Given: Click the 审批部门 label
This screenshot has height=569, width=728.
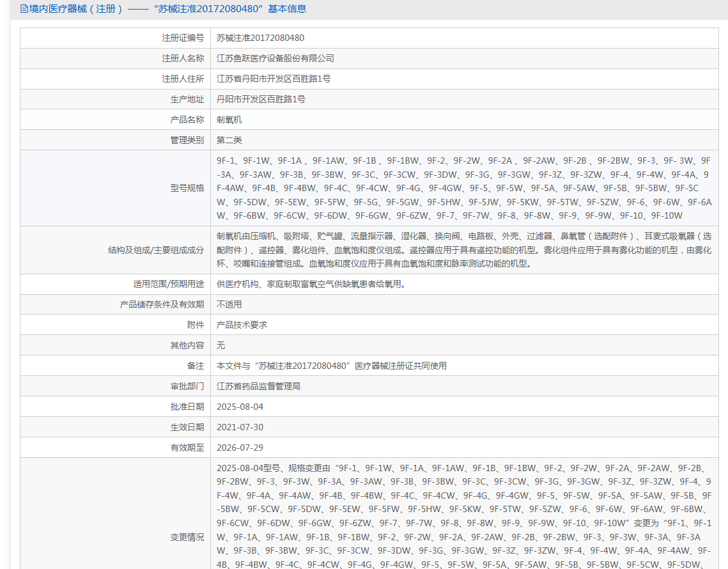Looking at the screenshot, I should [187, 386].
